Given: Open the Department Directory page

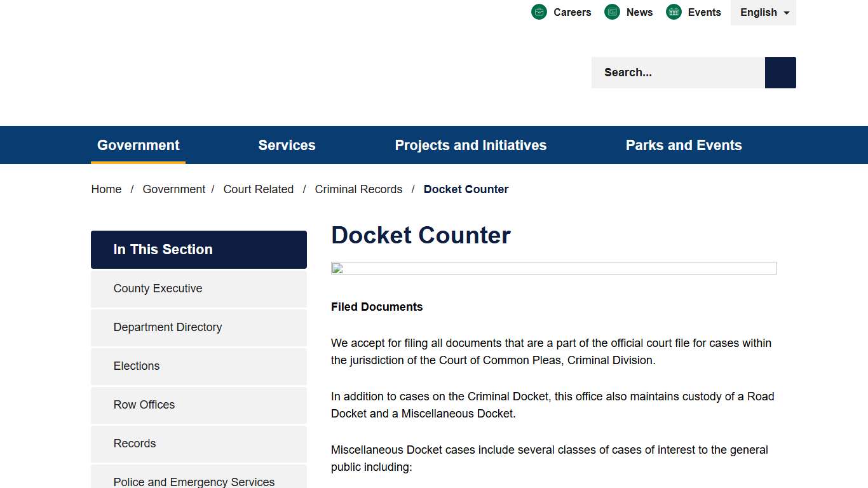Looking at the screenshot, I should pyautogui.click(x=168, y=327).
